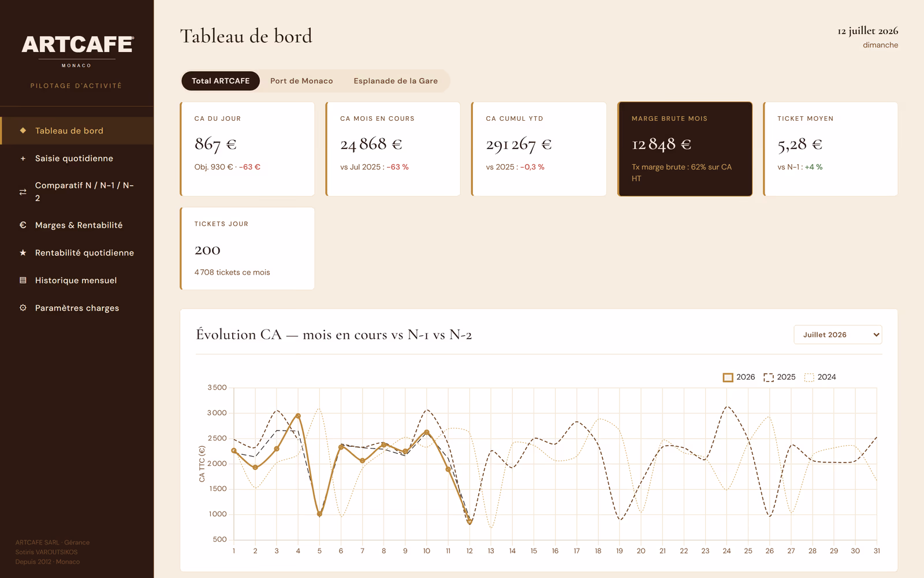Open Paramètres charges section

pyautogui.click(x=77, y=308)
